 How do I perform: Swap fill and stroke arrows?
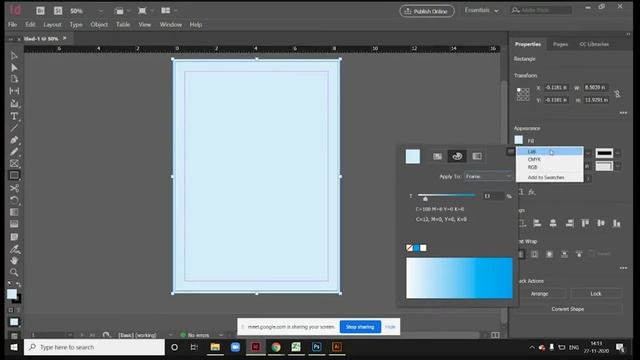coord(18,284)
